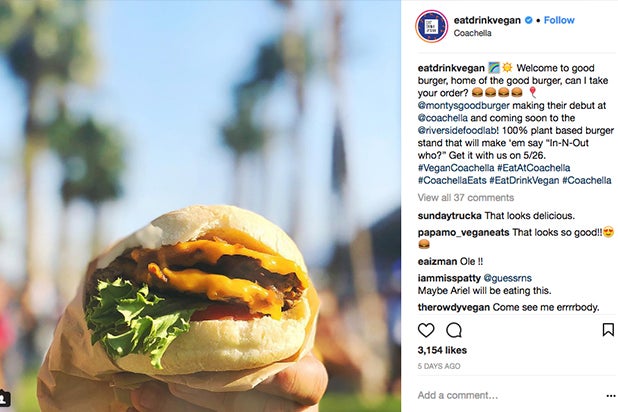Open comments via speech bubble icon

[x=454, y=330]
